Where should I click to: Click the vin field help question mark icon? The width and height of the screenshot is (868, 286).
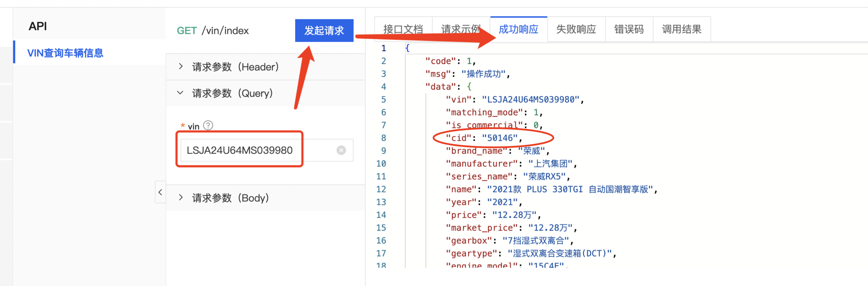click(x=208, y=125)
